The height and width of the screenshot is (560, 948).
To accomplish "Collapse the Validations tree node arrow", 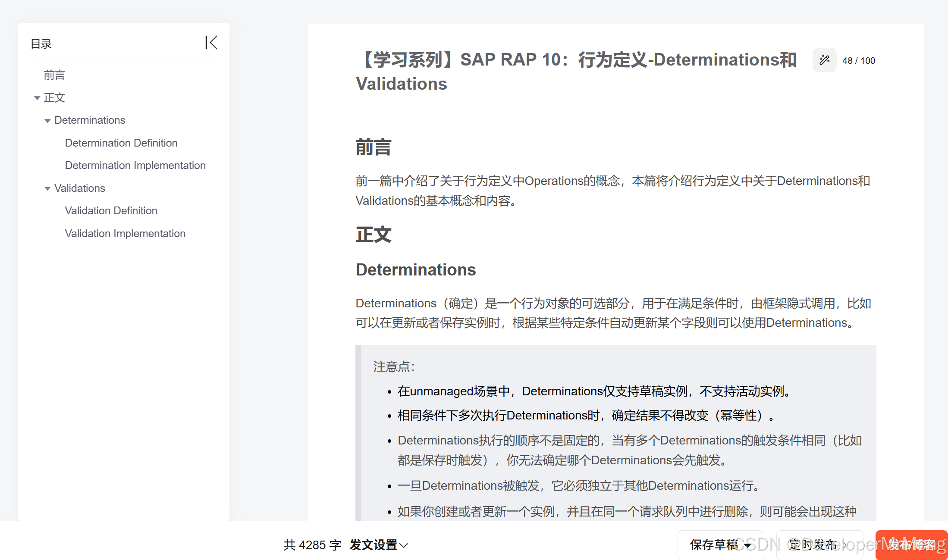I will click(x=47, y=188).
